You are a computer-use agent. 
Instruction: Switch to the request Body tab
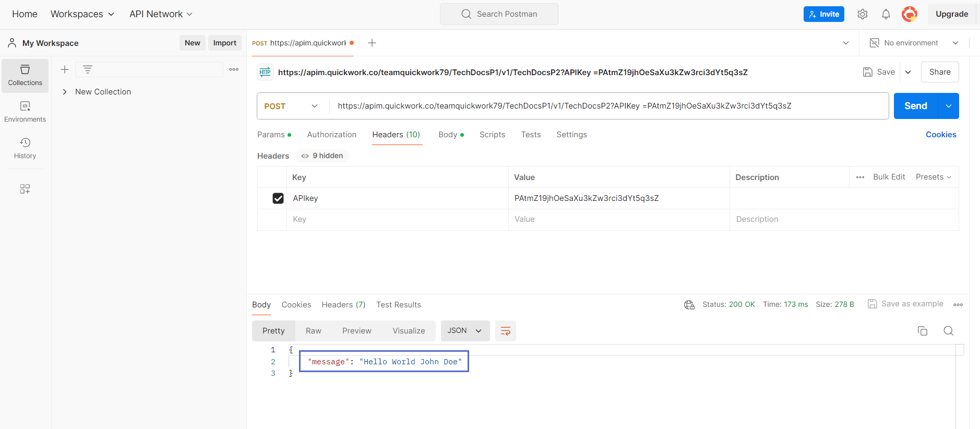pos(451,135)
